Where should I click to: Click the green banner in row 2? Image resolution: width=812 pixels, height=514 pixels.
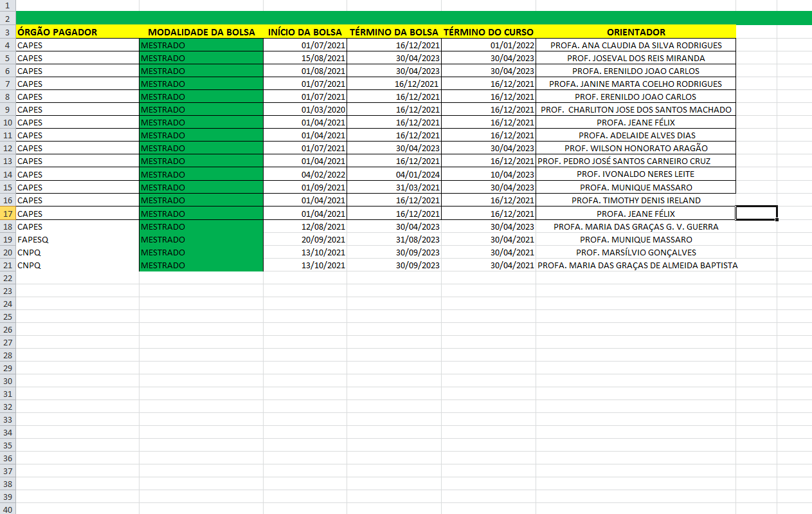tap(411, 18)
